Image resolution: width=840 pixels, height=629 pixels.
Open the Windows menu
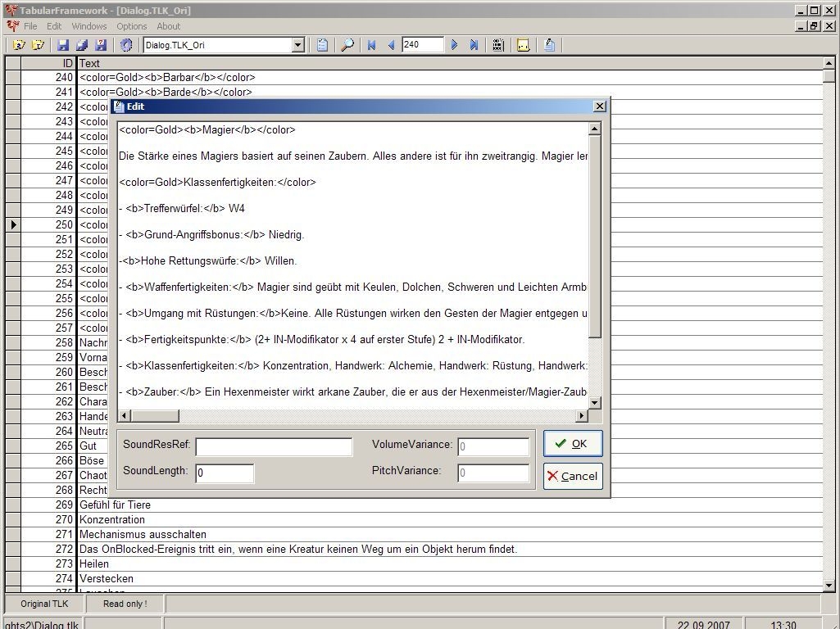click(89, 26)
